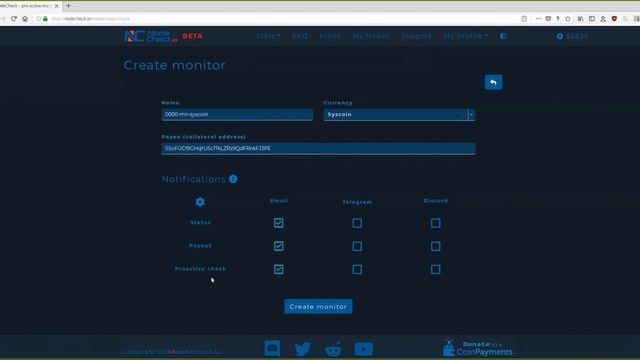Donate via CoinPayments logo
640x360 pixels.
pos(478,347)
